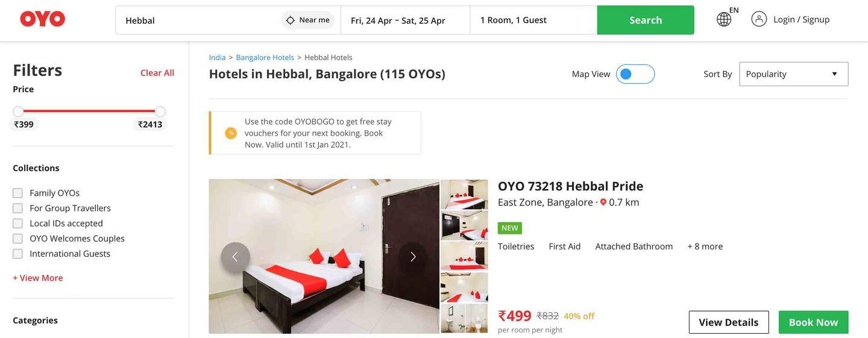Go to Bangalore Hotels breadcrumb
This screenshot has height=338, width=868.
(265, 57)
